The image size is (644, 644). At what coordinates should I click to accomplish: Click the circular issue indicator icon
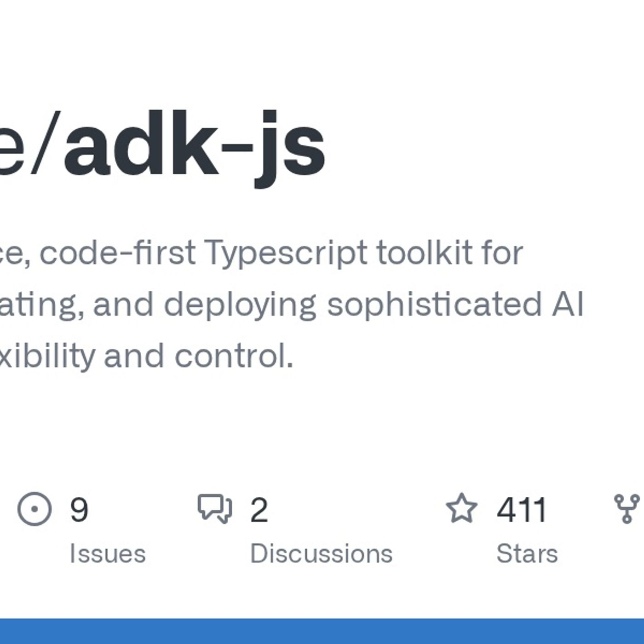pyautogui.click(x=34, y=509)
